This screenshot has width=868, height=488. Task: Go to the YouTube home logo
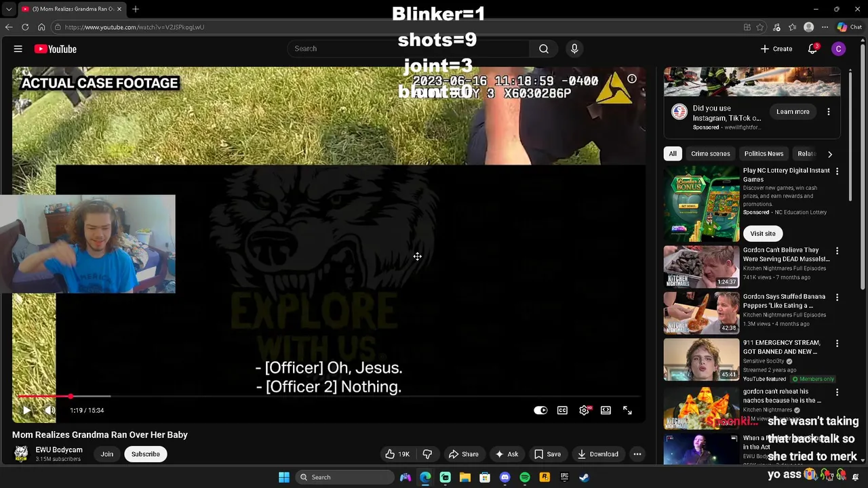[x=55, y=49]
